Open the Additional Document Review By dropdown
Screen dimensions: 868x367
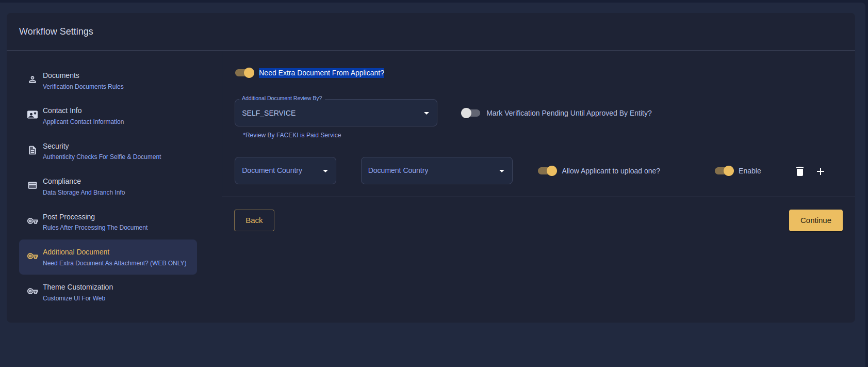point(336,113)
